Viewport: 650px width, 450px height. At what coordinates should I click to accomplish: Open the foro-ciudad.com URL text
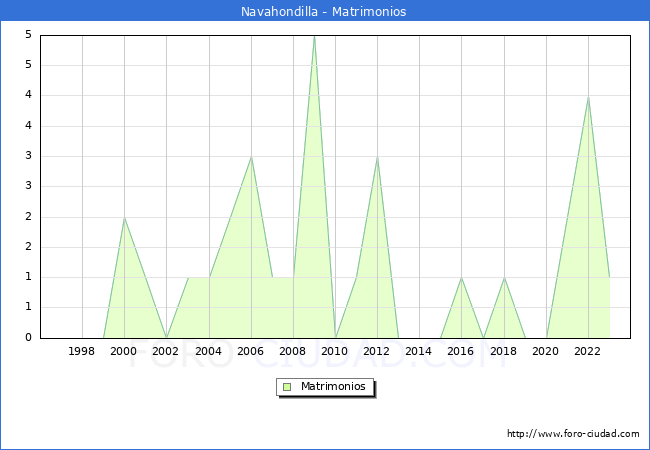point(573,434)
